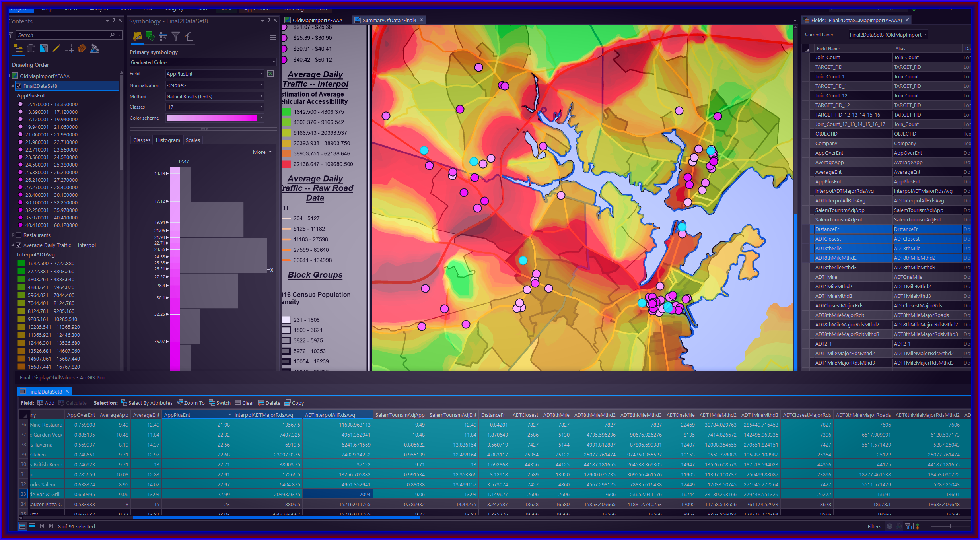The height and width of the screenshot is (540, 980).
Task: Click Zoom To selection button
Action: pyautogui.click(x=191, y=403)
